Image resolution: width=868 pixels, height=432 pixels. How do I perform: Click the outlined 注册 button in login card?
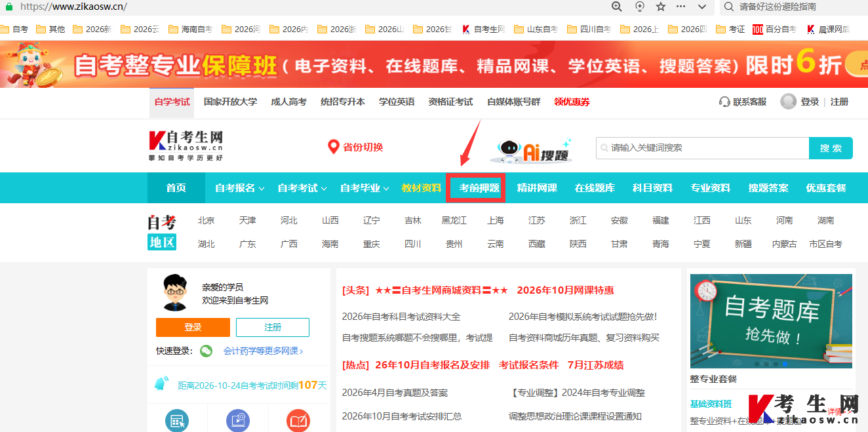click(273, 327)
